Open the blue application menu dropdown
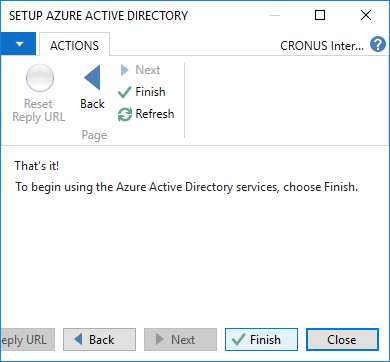 (18, 44)
